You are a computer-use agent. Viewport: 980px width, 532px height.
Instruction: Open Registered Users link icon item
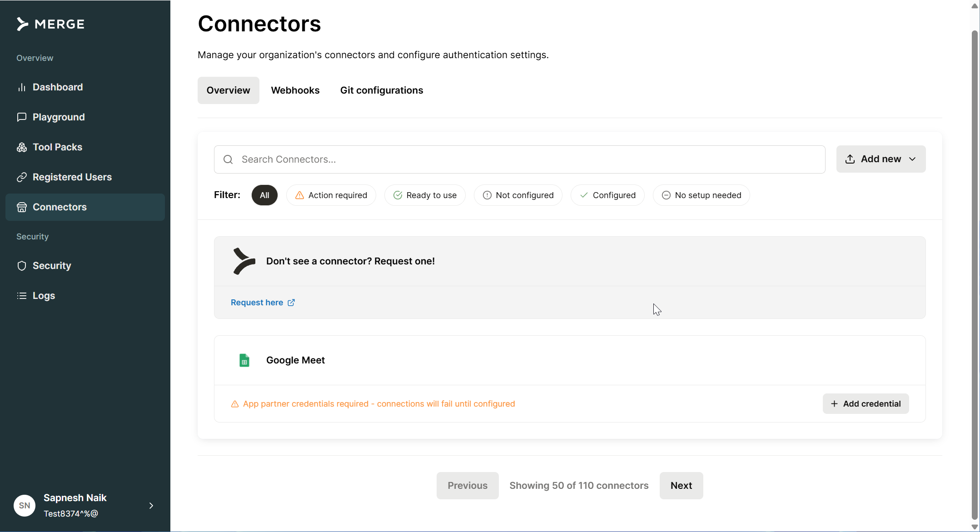(22, 177)
